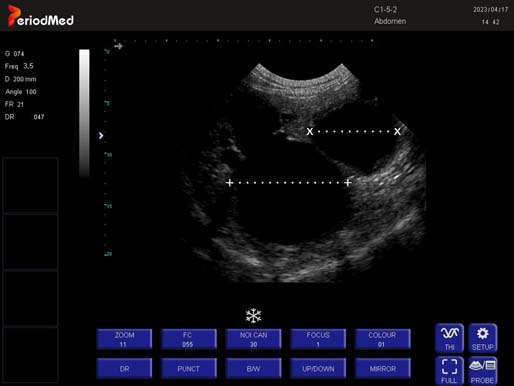Click the PeriodMed logo
The height and width of the screenshot is (386, 514).
coord(41,16)
